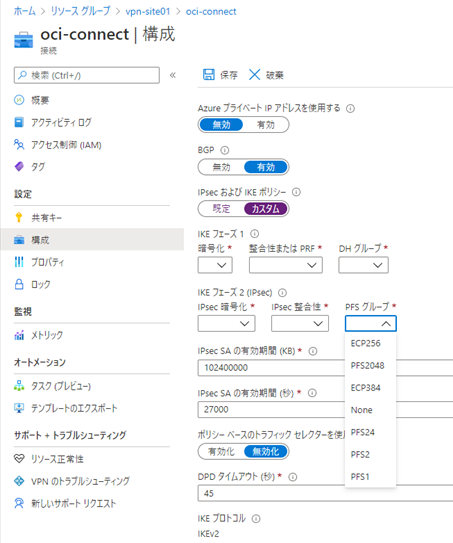Screen dimensions: 453x543
Task: Open 整合性または PRF dropdown
Action: pyautogui.click(x=286, y=265)
